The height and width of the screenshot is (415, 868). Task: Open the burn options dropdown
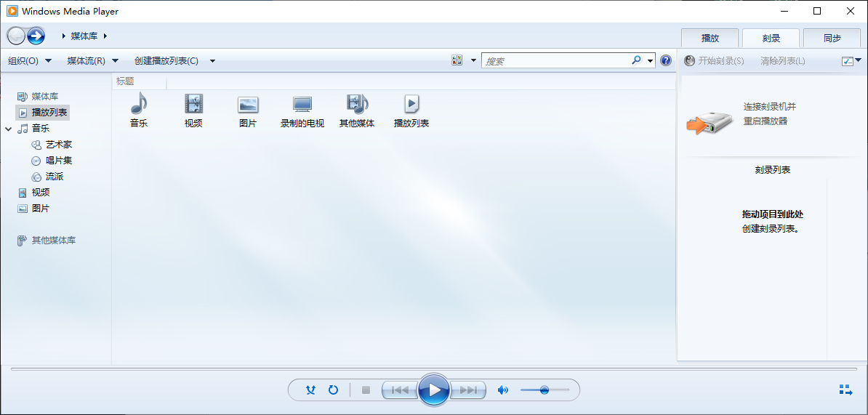tap(851, 60)
